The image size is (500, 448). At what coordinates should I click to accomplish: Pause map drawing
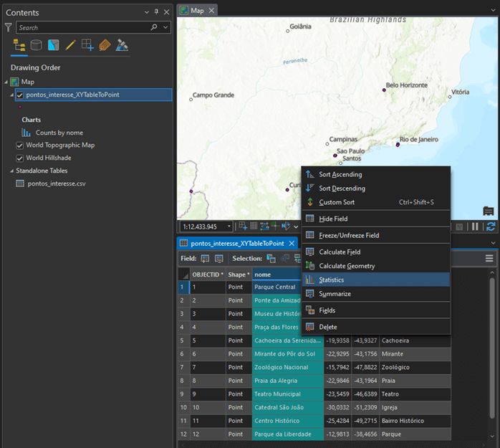474,227
